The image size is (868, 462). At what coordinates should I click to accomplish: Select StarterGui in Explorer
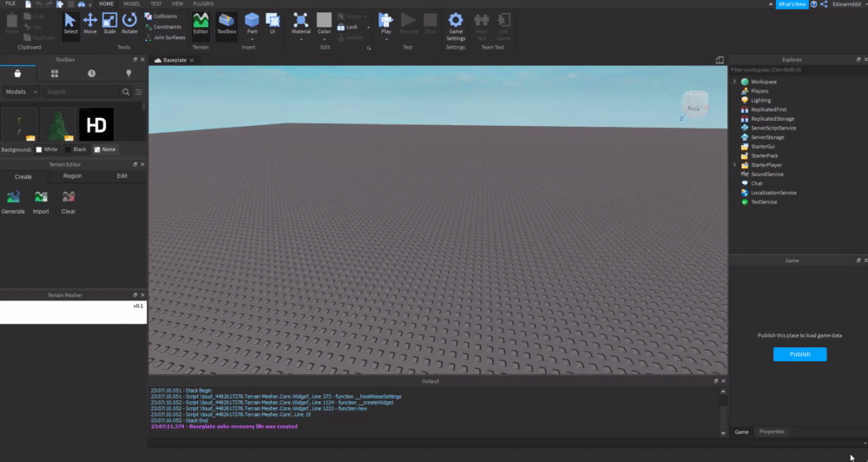tap(762, 147)
